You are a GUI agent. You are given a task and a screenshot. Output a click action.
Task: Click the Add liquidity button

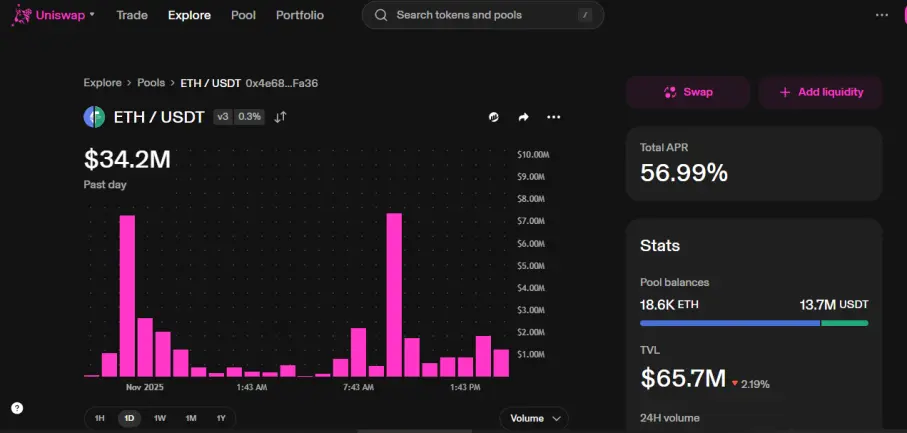click(x=820, y=92)
